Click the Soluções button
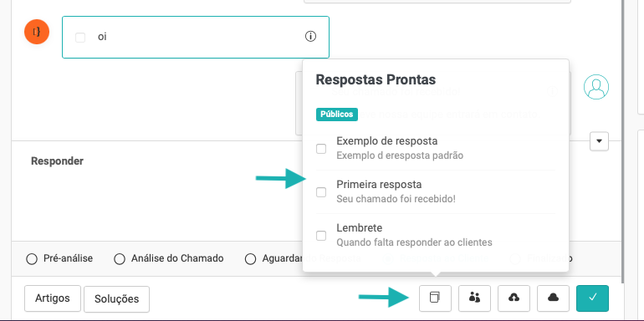Image resolution: width=644 pixels, height=321 pixels. (x=116, y=299)
